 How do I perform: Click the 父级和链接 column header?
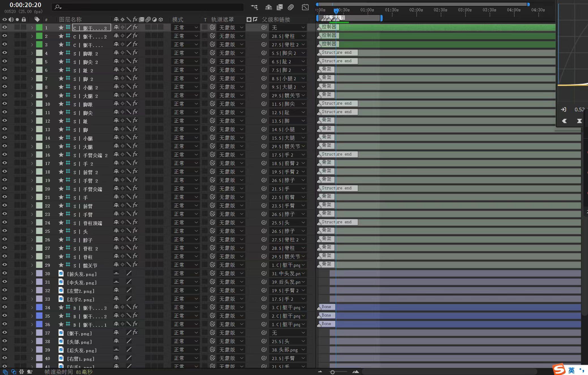[x=276, y=19]
